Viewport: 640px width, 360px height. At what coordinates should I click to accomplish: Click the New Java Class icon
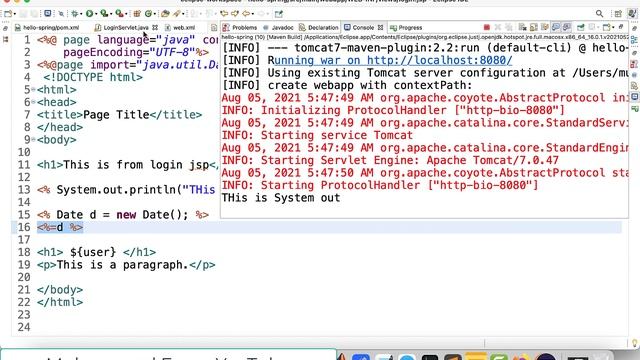[148, 13]
